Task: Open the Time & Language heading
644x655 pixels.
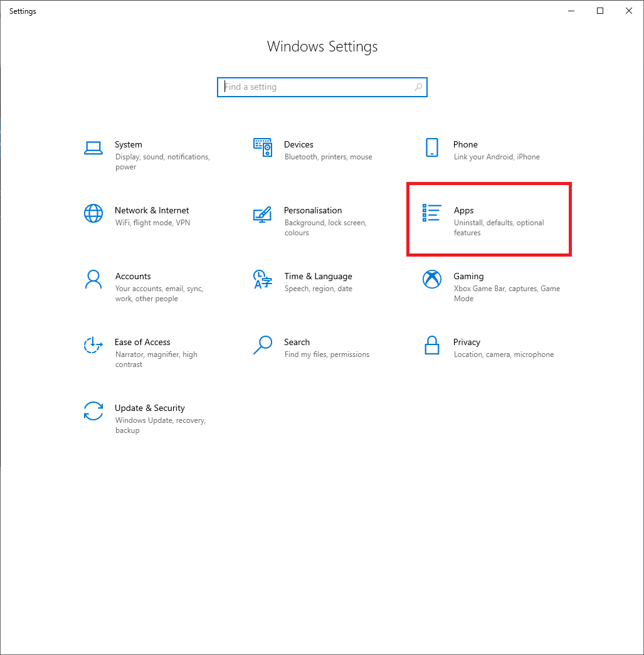Action: point(319,277)
